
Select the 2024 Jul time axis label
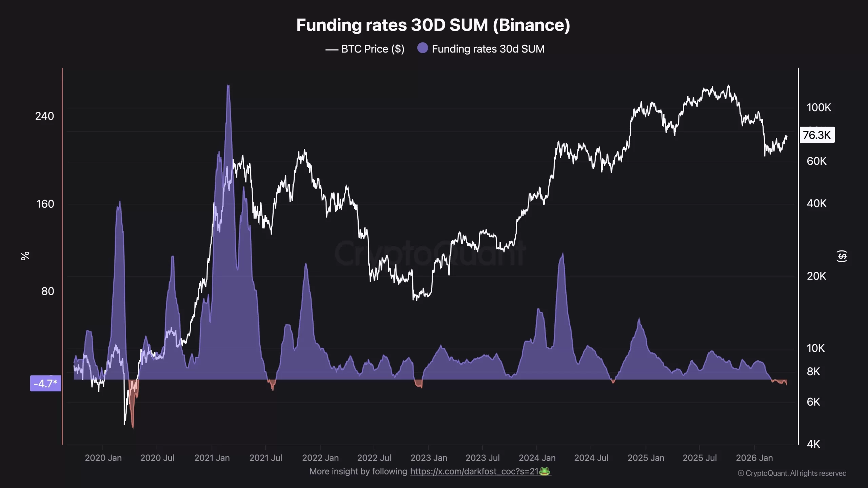[591, 458]
